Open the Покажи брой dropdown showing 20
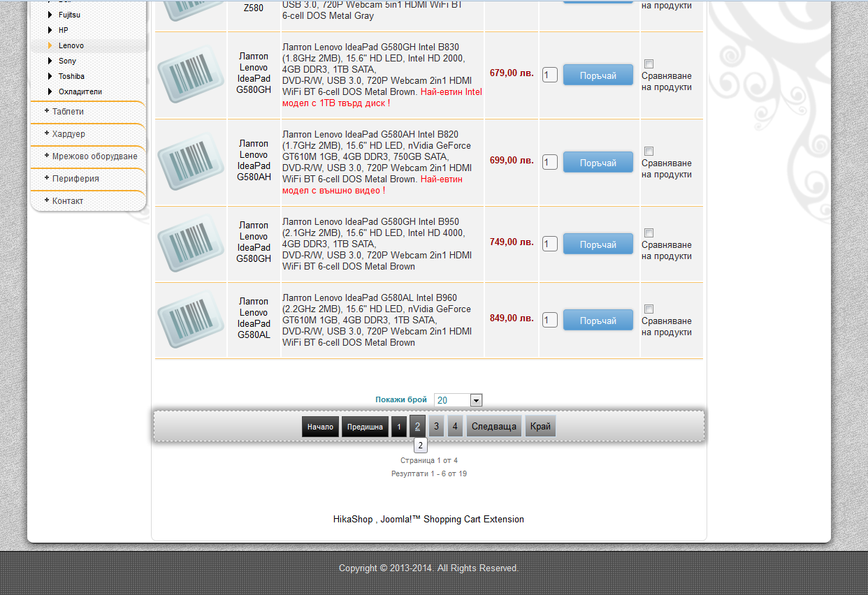 pyautogui.click(x=458, y=400)
